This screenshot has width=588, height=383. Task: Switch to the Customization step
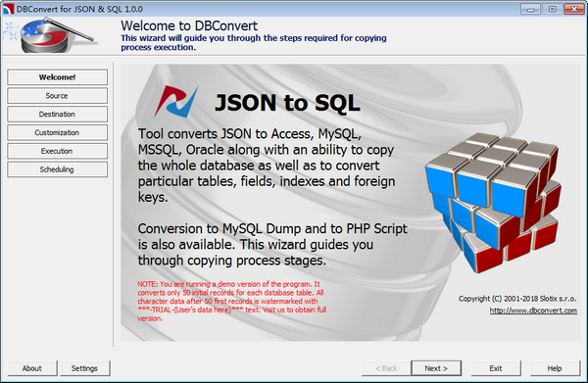pos(57,132)
